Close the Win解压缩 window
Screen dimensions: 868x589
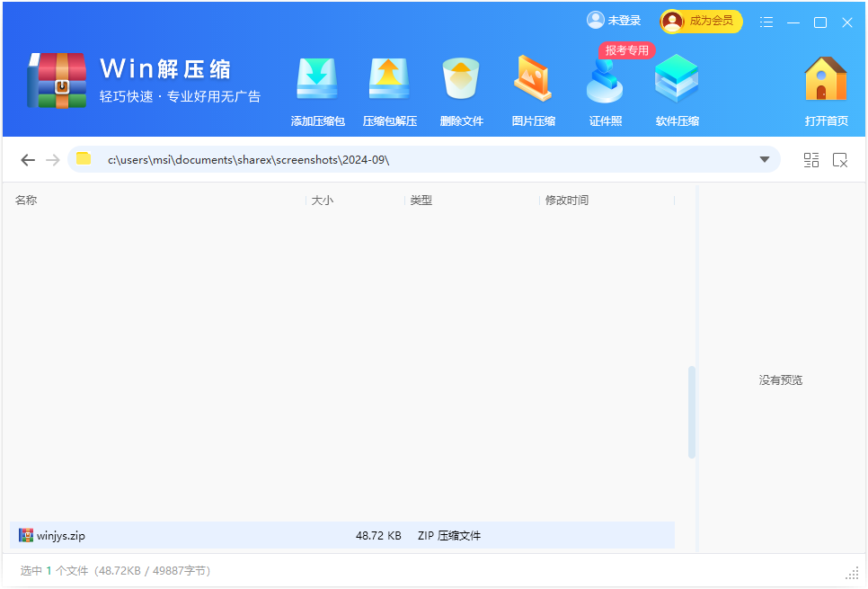[847, 22]
